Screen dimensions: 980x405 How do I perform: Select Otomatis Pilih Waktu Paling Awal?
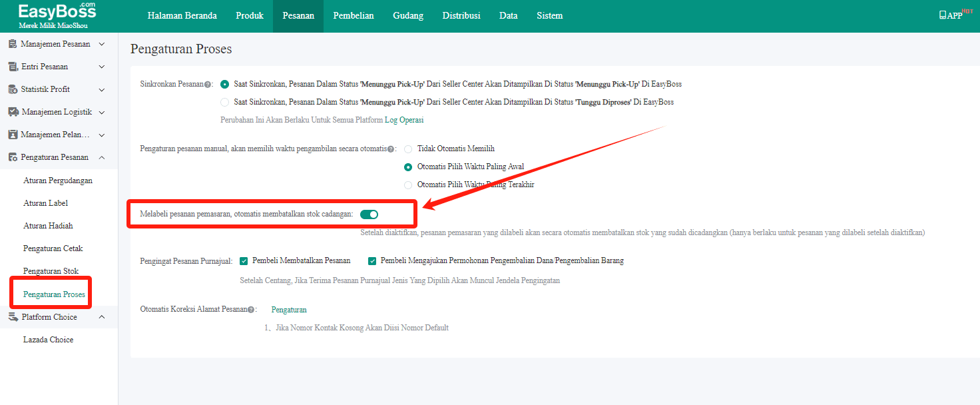pyautogui.click(x=408, y=167)
